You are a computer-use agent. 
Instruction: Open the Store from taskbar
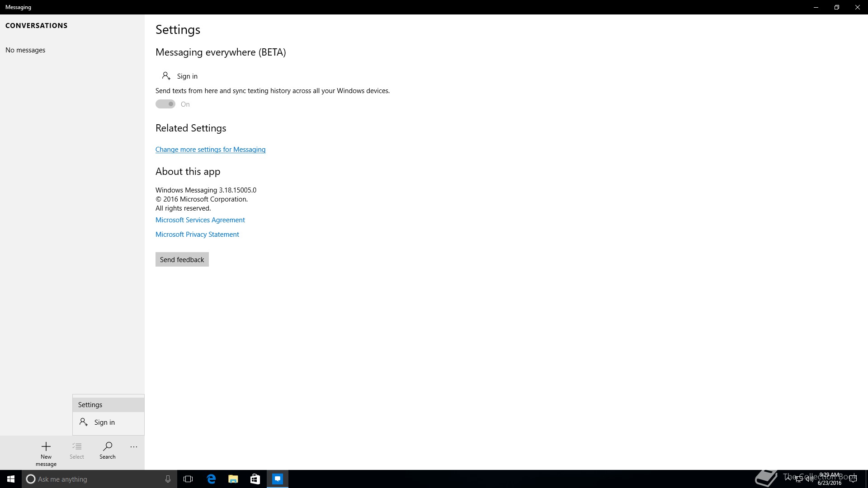255,479
